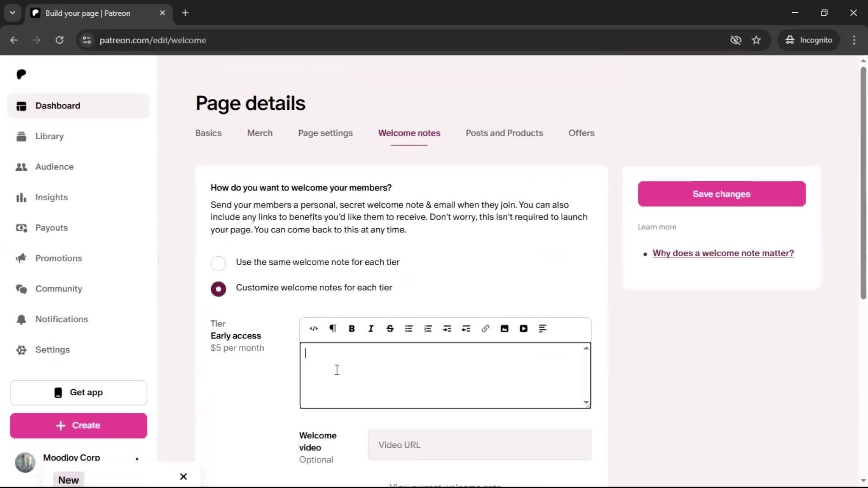Reload the Patreon page
Screen dimensions: 868x488
coord(59,40)
